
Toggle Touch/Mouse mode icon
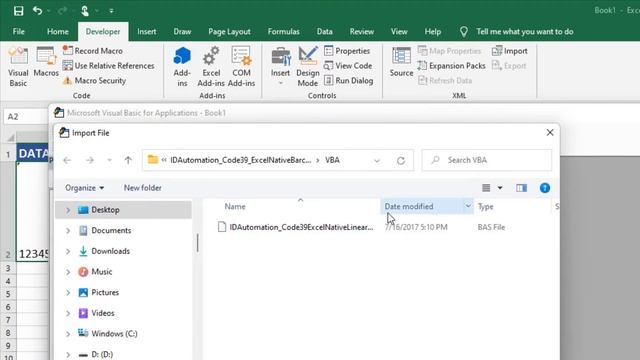85,11
